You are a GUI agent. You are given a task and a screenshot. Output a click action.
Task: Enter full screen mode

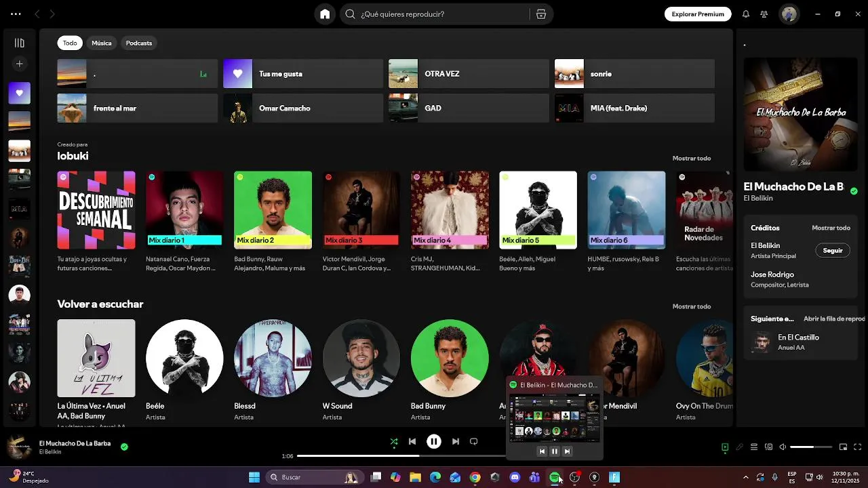point(858,447)
